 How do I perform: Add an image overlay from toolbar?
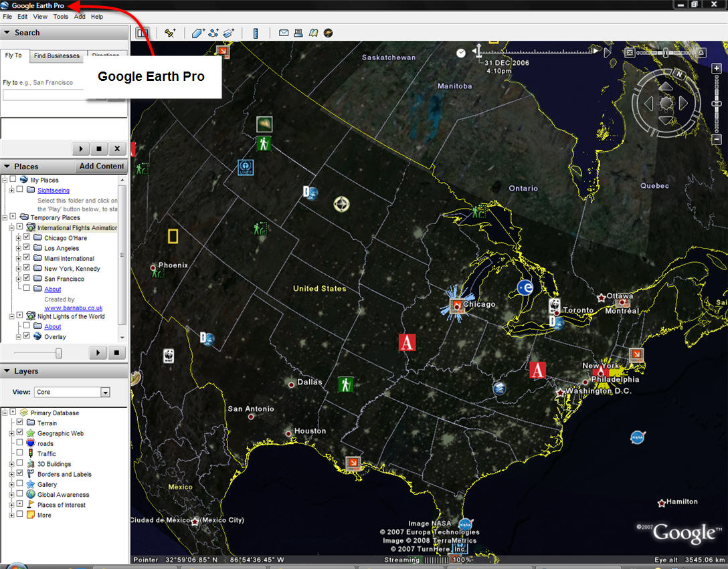(x=229, y=33)
